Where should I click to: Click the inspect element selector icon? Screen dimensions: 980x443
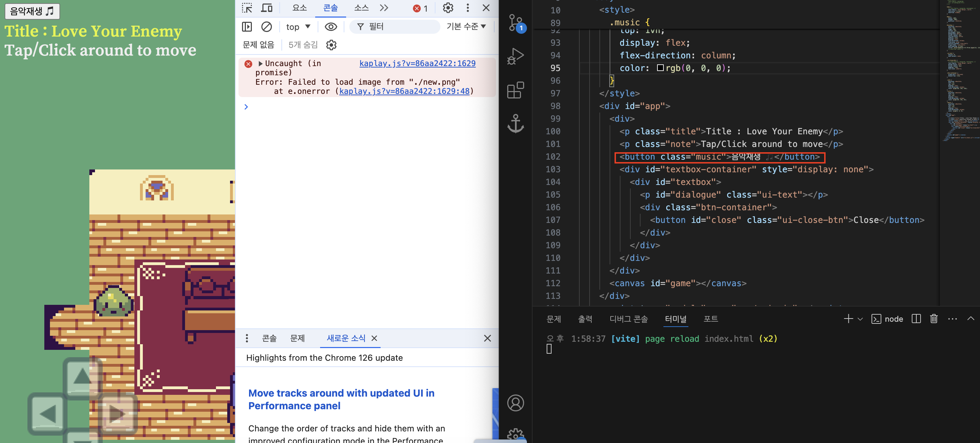click(x=247, y=8)
